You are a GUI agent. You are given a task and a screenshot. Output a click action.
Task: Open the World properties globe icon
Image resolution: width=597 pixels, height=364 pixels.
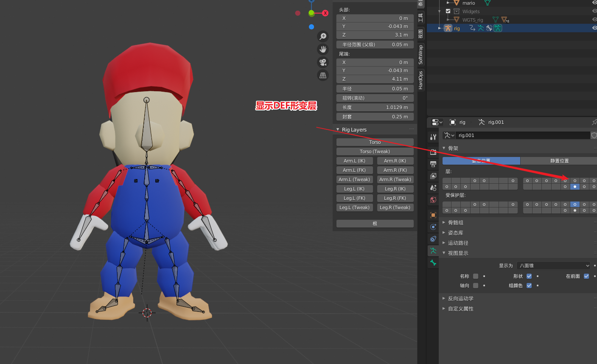433,199
